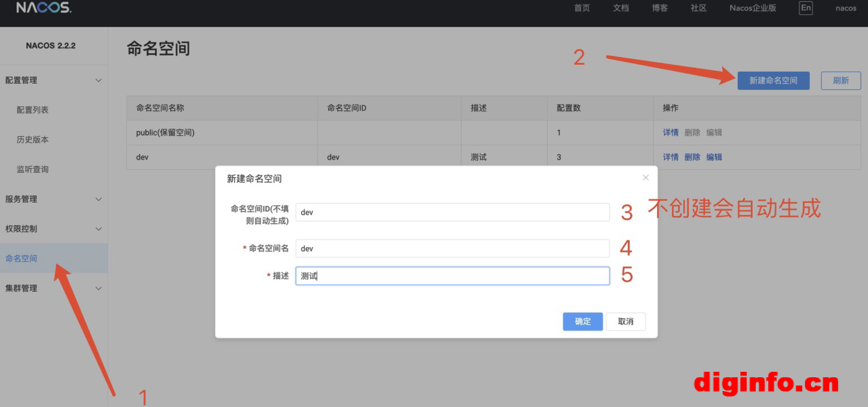Cancel the dialog with 取消
The image size is (868, 407).
626,321
